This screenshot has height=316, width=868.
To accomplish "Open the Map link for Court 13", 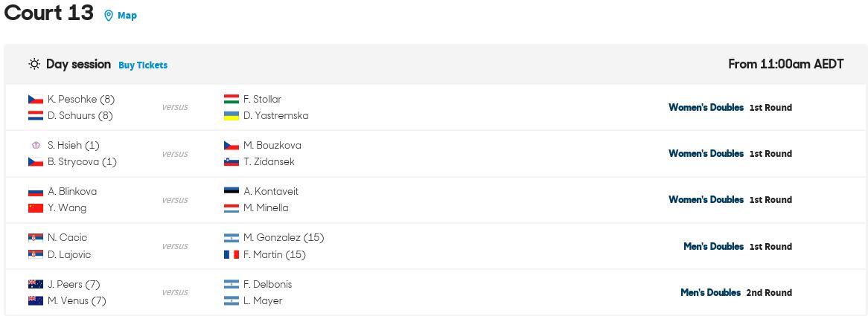I will (x=127, y=16).
